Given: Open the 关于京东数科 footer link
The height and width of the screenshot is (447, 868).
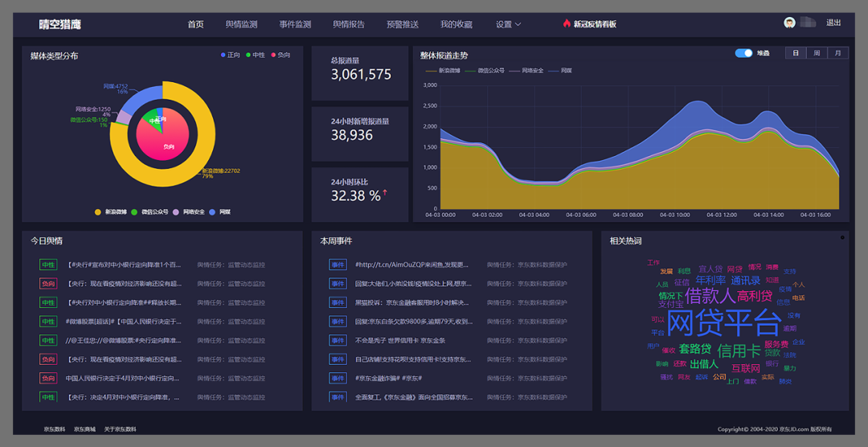Looking at the screenshot, I should tap(120, 429).
